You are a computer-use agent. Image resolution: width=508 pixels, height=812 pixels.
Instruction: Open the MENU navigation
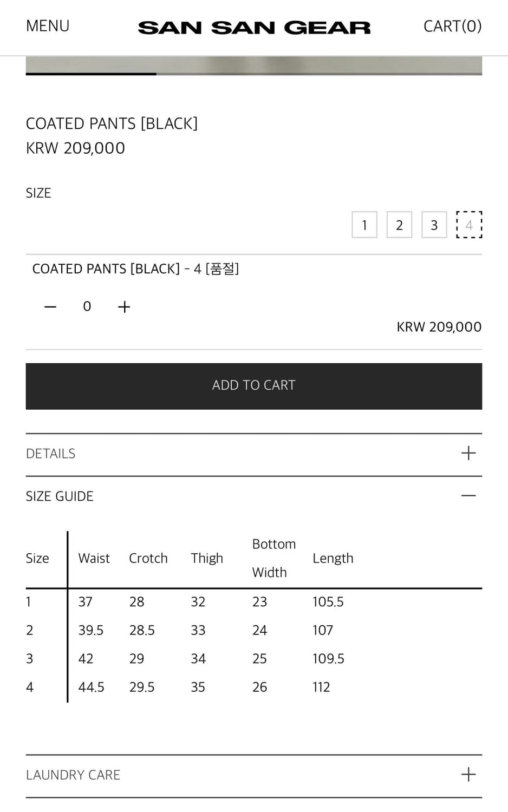click(x=48, y=25)
